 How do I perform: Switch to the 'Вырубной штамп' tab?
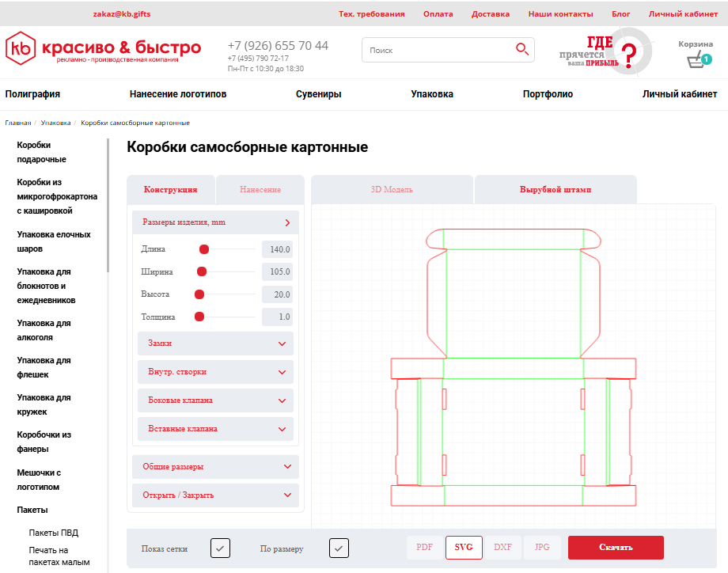coord(555,189)
